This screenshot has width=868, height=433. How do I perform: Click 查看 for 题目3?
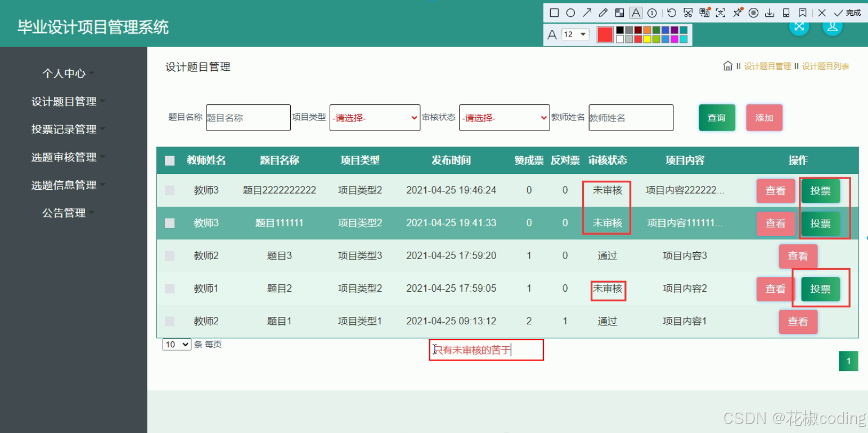798,256
